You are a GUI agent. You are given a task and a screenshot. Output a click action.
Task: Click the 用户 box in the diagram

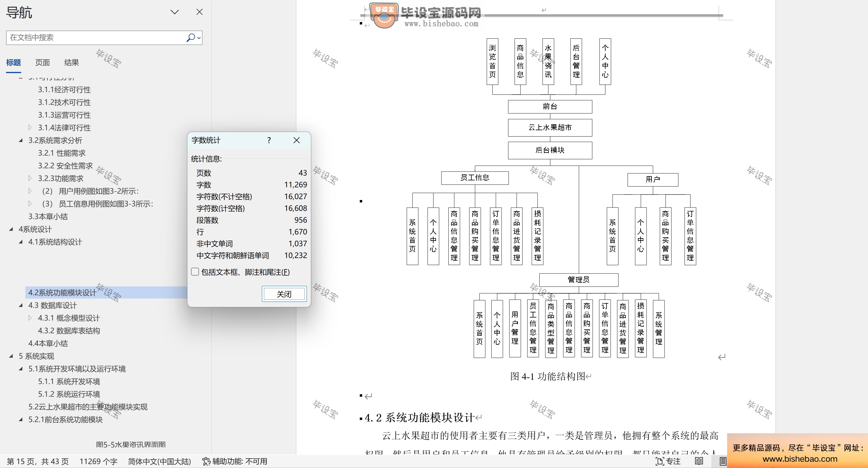click(x=653, y=179)
